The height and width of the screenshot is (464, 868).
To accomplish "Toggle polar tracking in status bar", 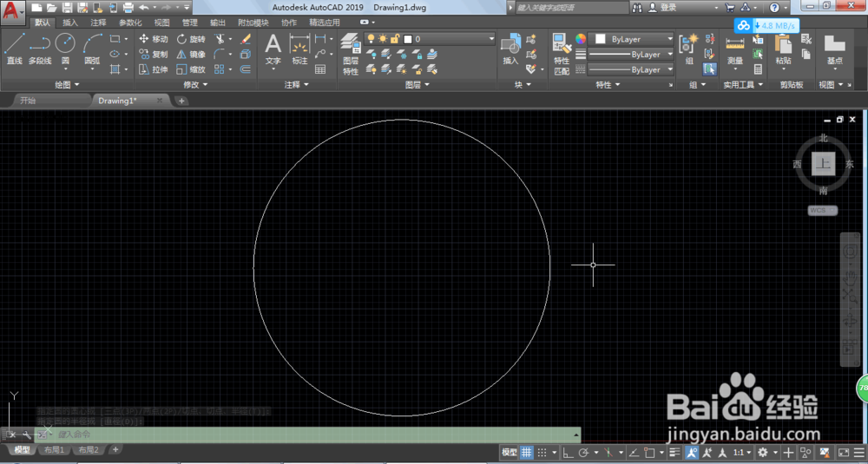I will tap(583, 452).
